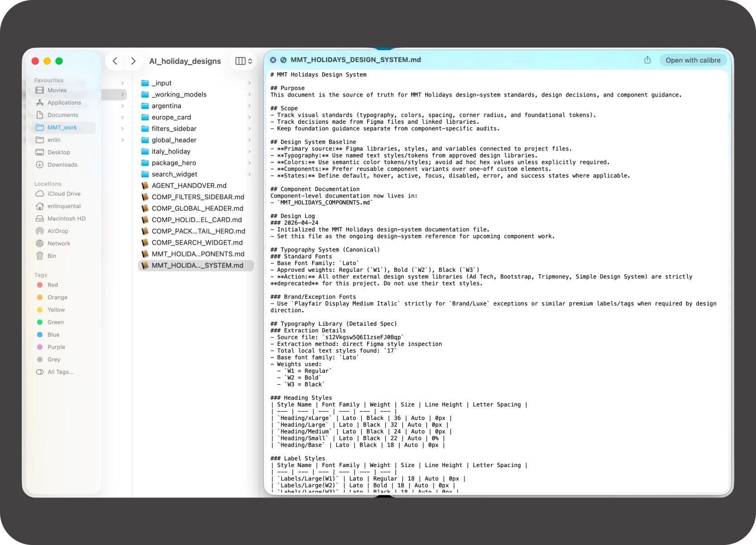The height and width of the screenshot is (545, 756).
Task: Open the column view switcher
Action: tap(244, 61)
